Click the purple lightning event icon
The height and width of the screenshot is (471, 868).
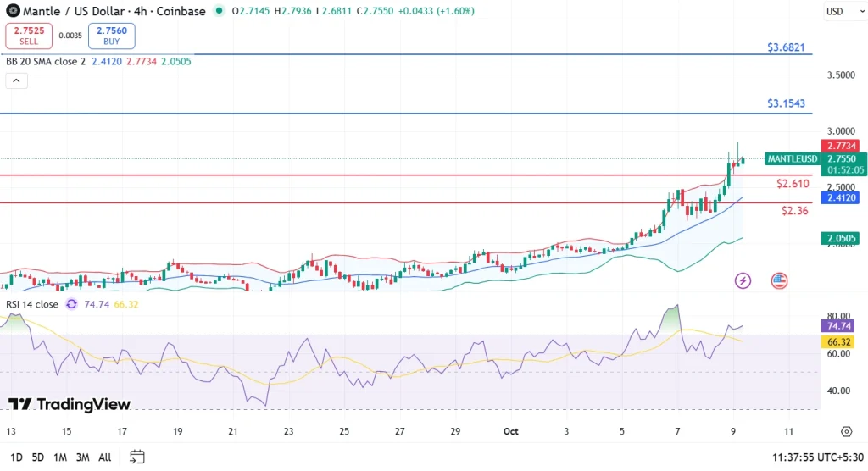(743, 280)
